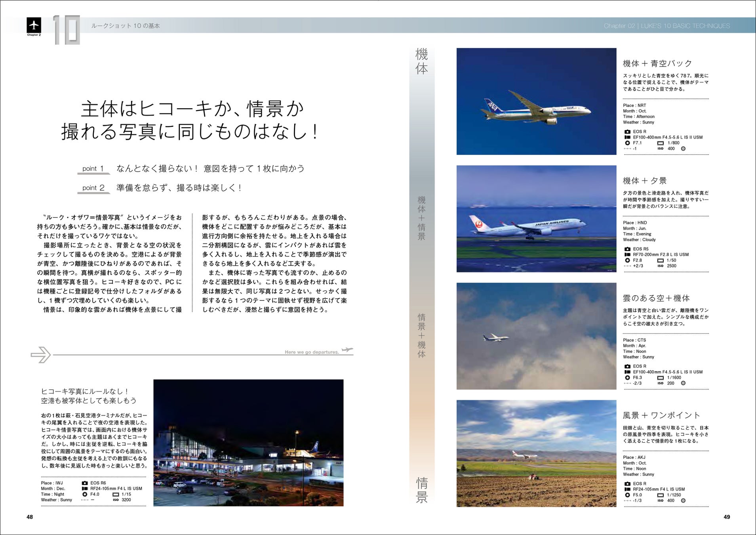Click the airplane Chapter 2 icon

[34, 25]
